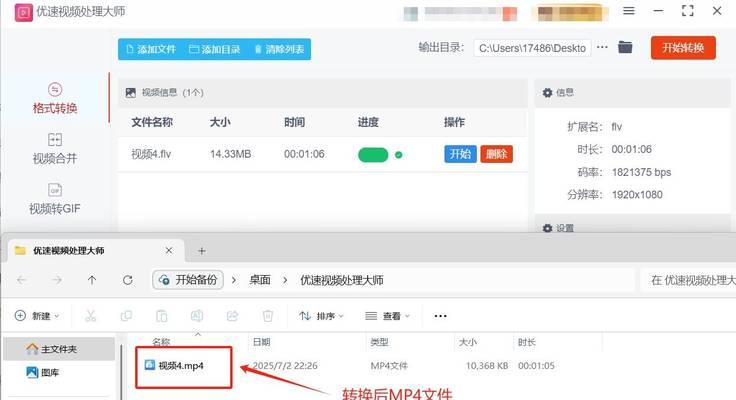Select 主文件夹 in the navigation pane
Image resolution: width=736 pixels, height=400 pixels.
[x=59, y=349]
